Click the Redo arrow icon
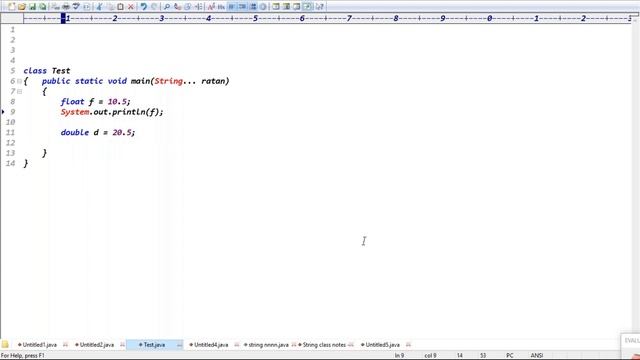Viewport: 640px width, 360px height. pos(154,7)
